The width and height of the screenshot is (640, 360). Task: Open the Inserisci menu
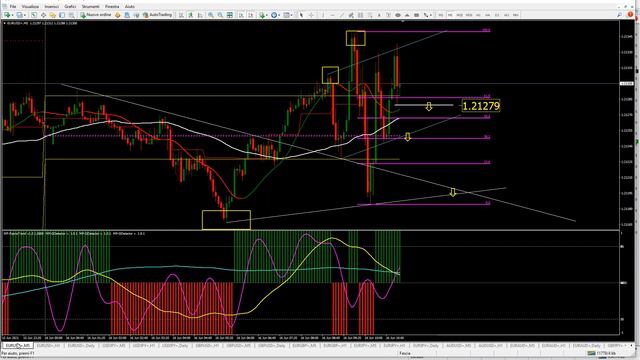(x=51, y=7)
